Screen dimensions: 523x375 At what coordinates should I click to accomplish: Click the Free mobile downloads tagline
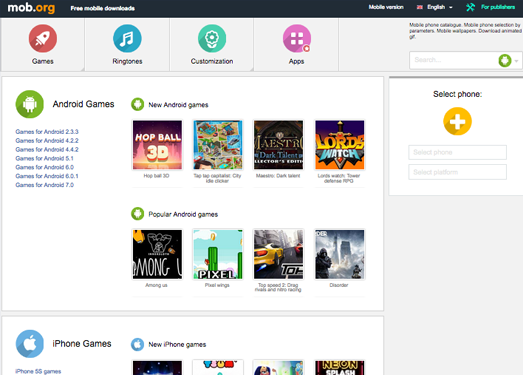[x=102, y=8]
